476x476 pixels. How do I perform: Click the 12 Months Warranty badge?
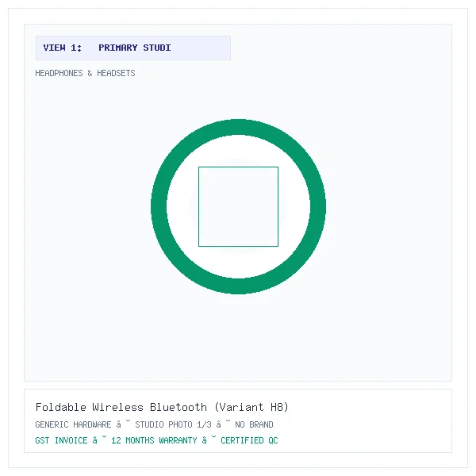(154, 440)
